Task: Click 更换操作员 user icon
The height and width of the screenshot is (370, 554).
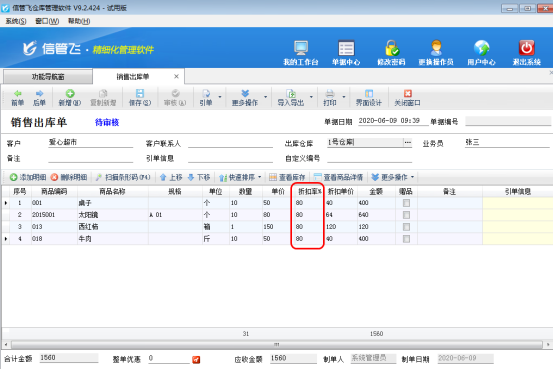Action: click(436, 48)
